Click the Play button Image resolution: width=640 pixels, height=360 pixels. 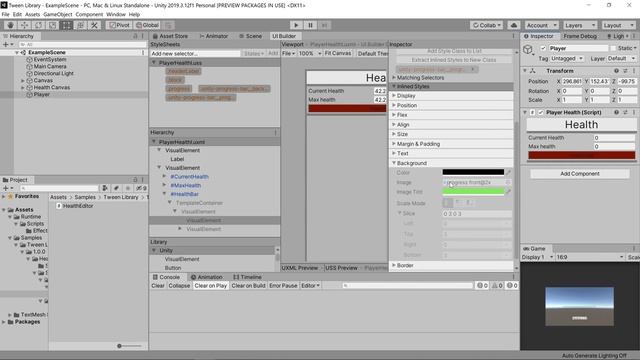pyautogui.click(x=296, y=25)
